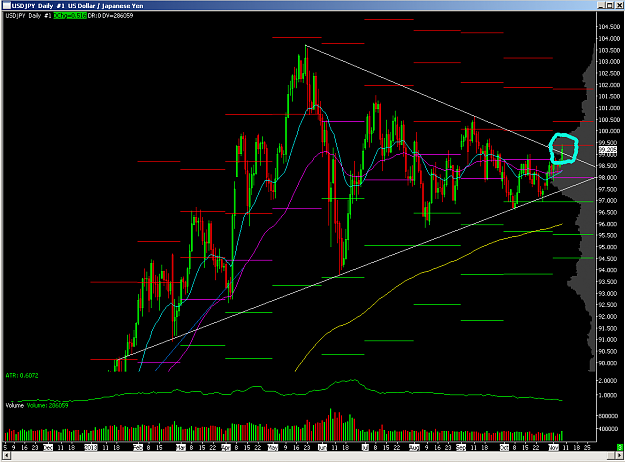Click the 'Sep' label on date axis
625x462 pixels.
[x=461, y=448]
